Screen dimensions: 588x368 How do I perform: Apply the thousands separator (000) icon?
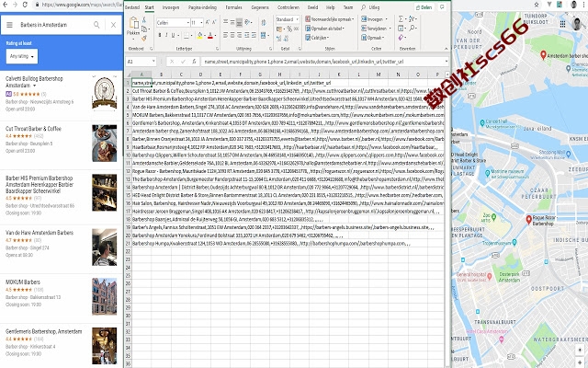tap(296, 29)
